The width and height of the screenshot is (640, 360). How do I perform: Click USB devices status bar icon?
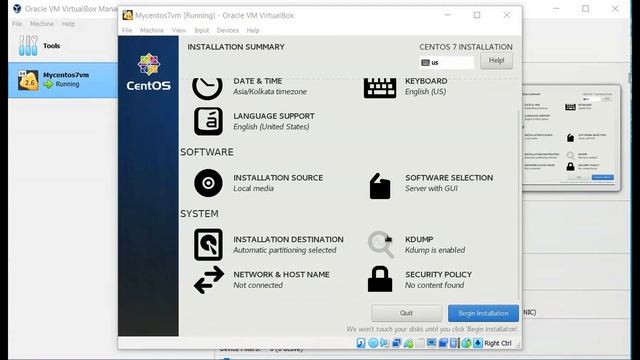[409, 343]
